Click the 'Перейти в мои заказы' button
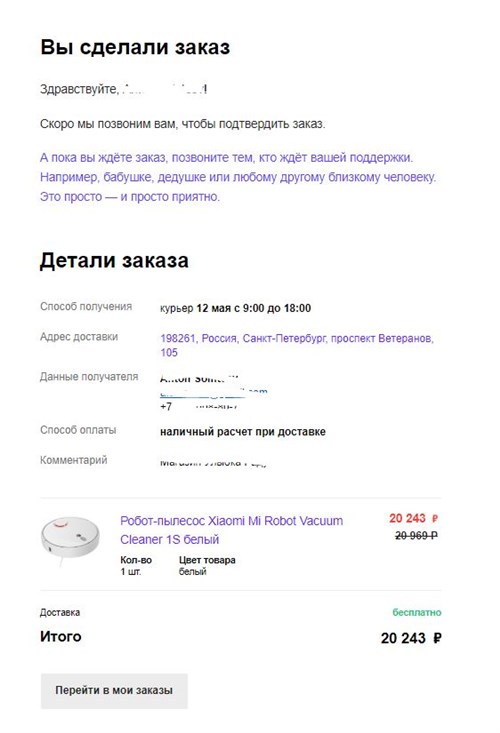 [x=114, y=690]
